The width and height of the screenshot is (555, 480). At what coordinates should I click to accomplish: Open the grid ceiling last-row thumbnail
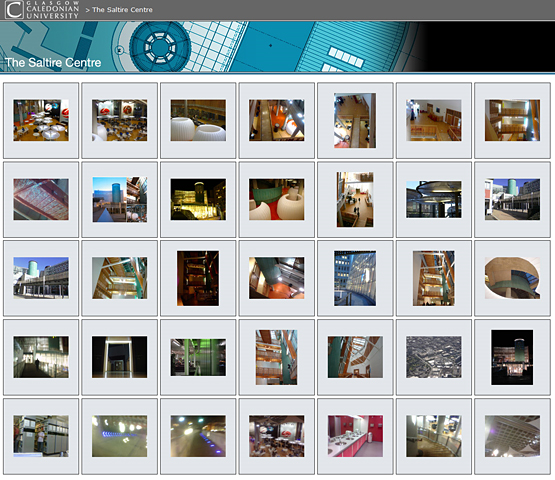pos(512,436)
